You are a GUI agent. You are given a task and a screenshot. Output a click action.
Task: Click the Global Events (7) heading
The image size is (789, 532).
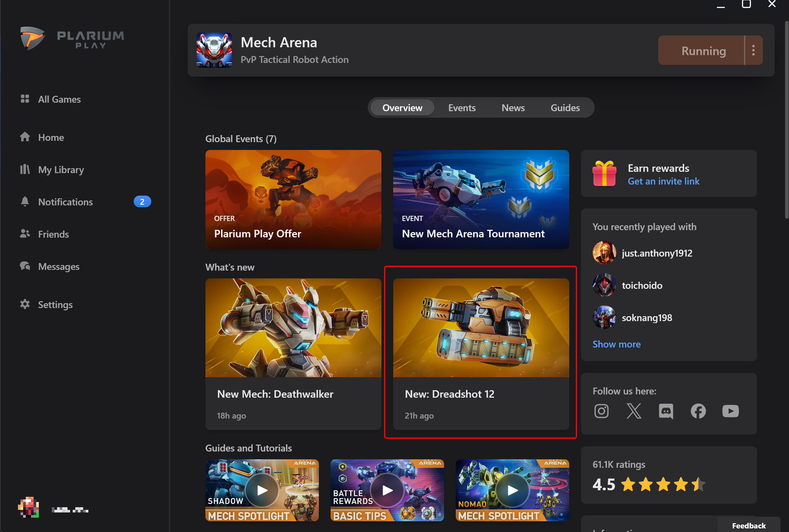[x=241, y=139]
